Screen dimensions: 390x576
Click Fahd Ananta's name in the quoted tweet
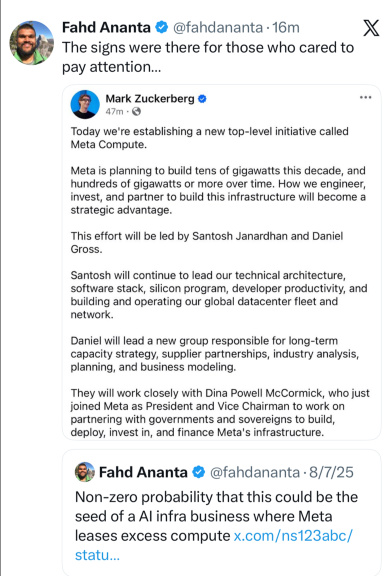143,472
